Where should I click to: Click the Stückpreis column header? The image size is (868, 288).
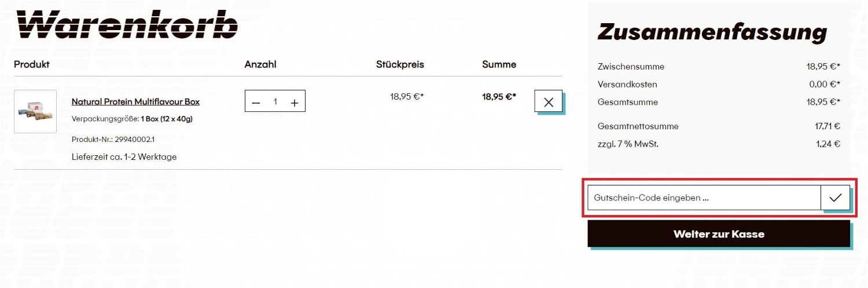coord(400,64)
